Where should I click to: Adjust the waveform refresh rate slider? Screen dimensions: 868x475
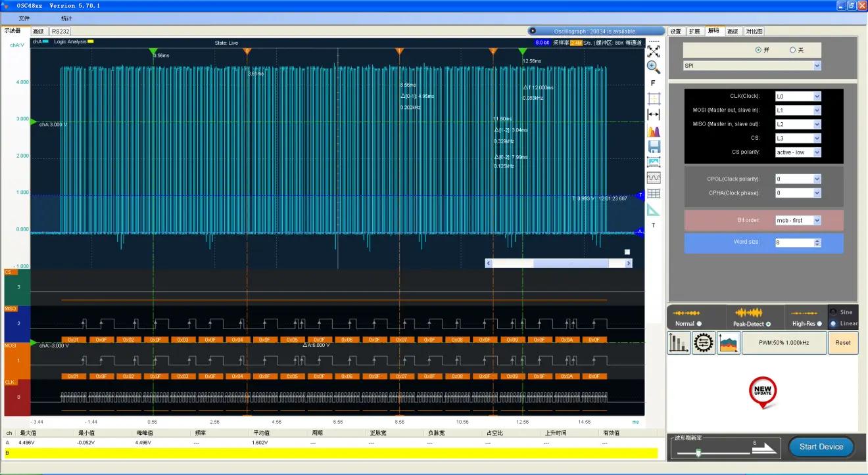[x=698, y=452]
